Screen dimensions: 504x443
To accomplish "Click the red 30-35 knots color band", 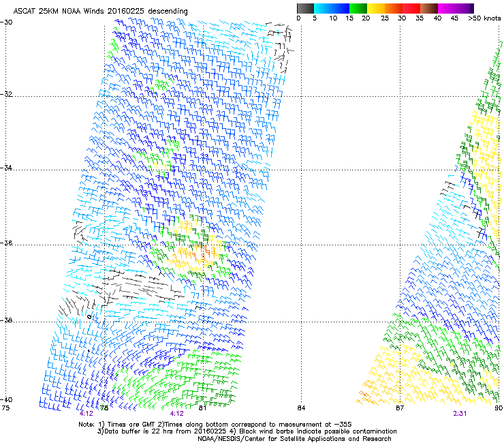I will pyautogui.click(x=411, y=8).
